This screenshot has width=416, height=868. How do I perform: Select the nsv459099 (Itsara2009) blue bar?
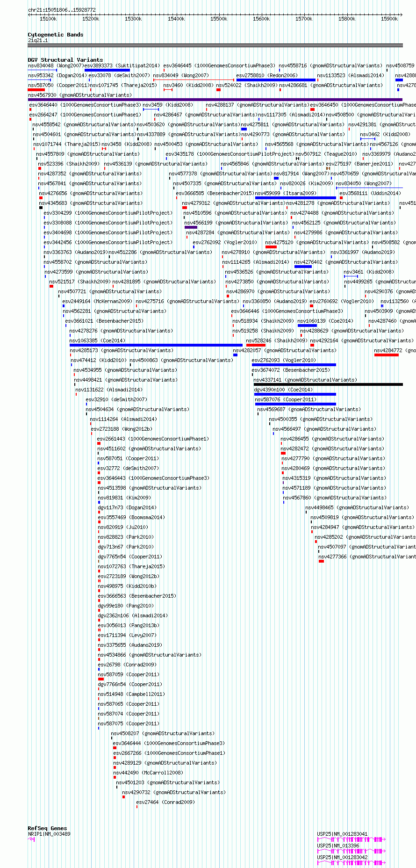point(295,198)
